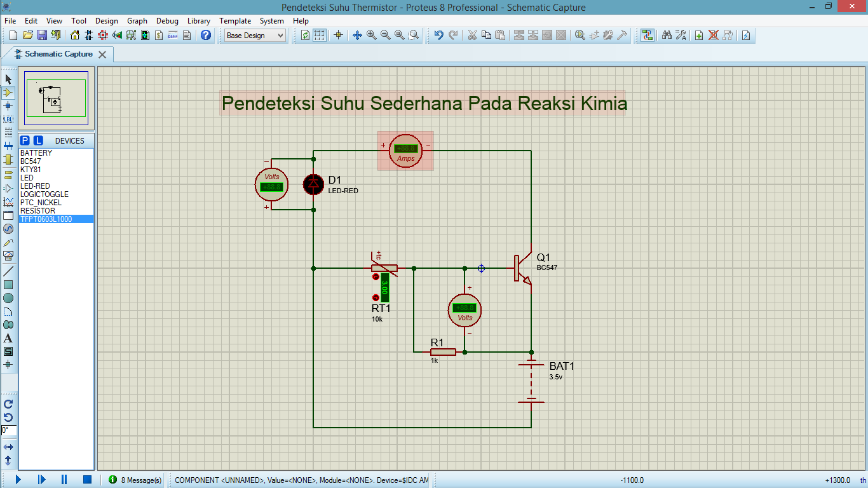Open the Debug menu
The image size is (868, 488).
[167, 21]
